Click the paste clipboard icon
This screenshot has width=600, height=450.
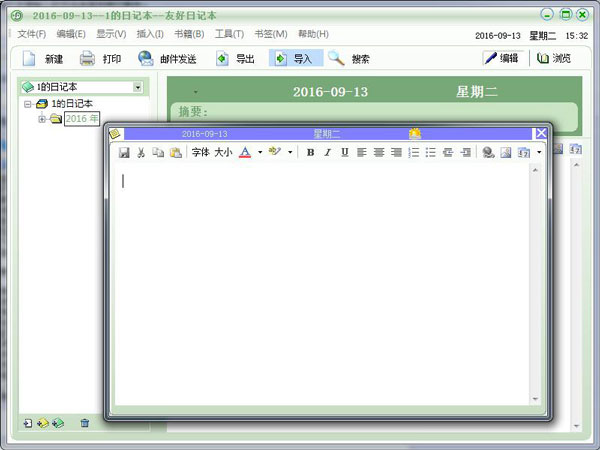tap(176, 153)
